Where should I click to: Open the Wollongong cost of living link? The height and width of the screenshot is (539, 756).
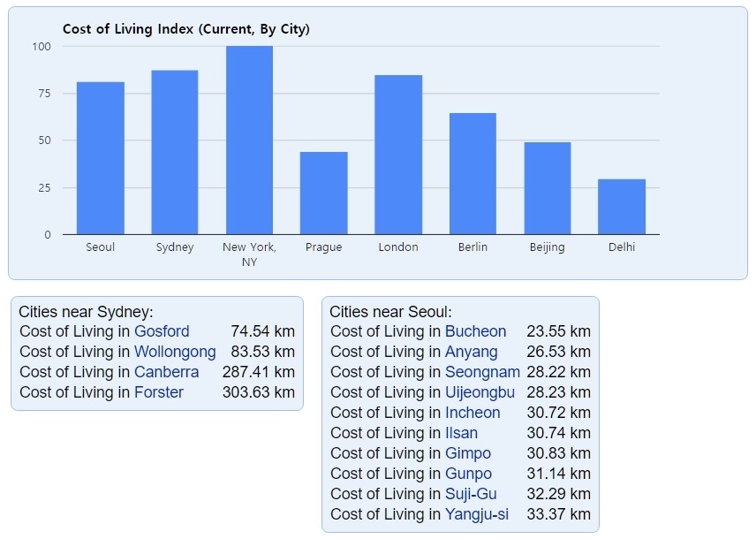click(175, 352)
